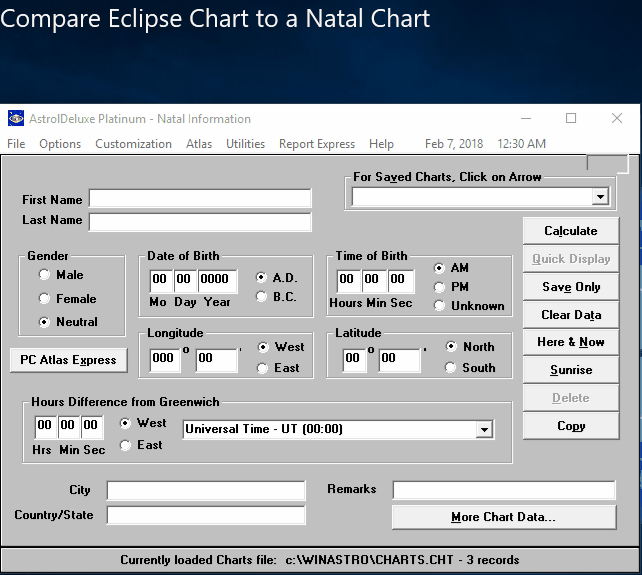This screenshot has width=642, height=575.
Task: Click the Here & Now button
Action: [x=571, y=342]
